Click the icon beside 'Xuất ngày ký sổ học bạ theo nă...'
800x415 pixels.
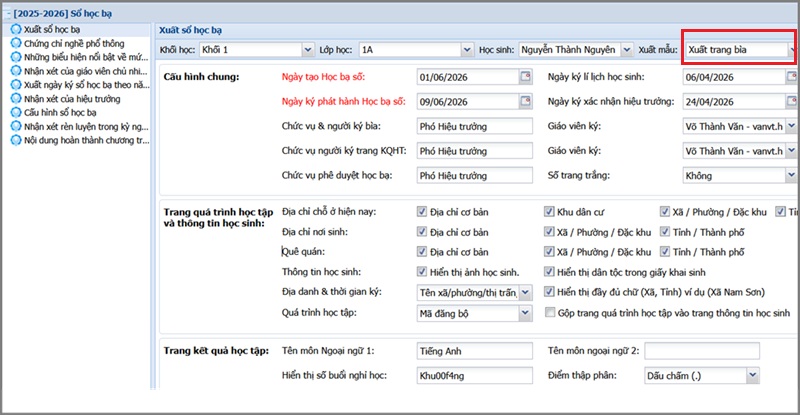pyautogui.click(x=16, y=85)
